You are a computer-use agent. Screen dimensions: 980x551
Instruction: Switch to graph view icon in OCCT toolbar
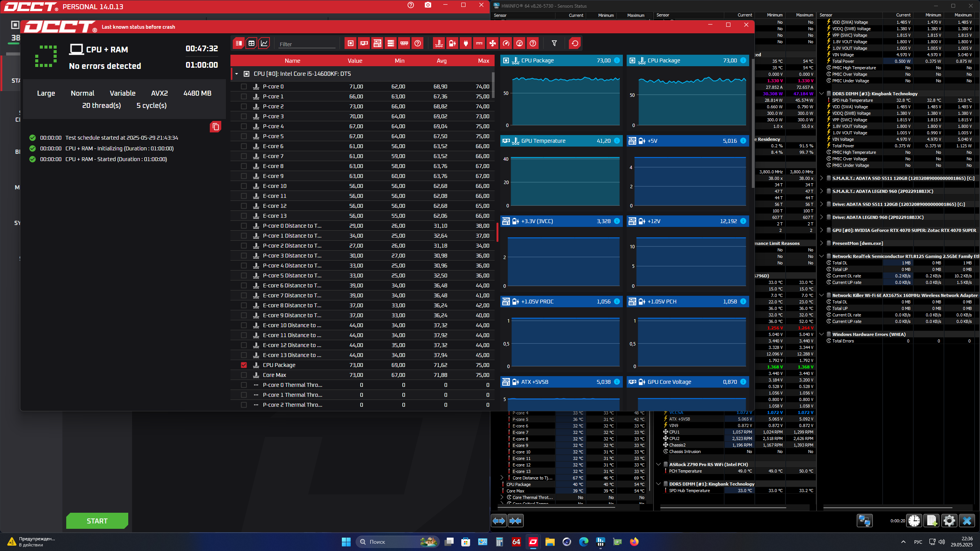(264, 43)
